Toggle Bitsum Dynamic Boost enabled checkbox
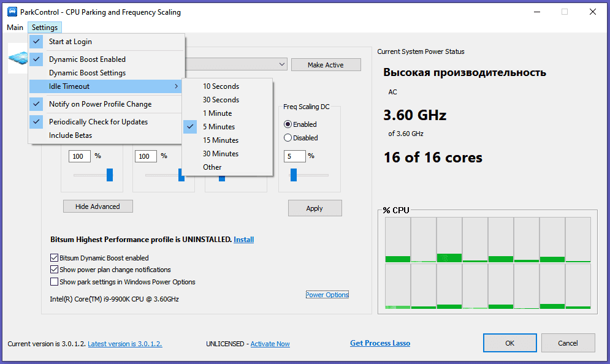The height and width of the screenshot is (364, 610). tap(54, 258)
